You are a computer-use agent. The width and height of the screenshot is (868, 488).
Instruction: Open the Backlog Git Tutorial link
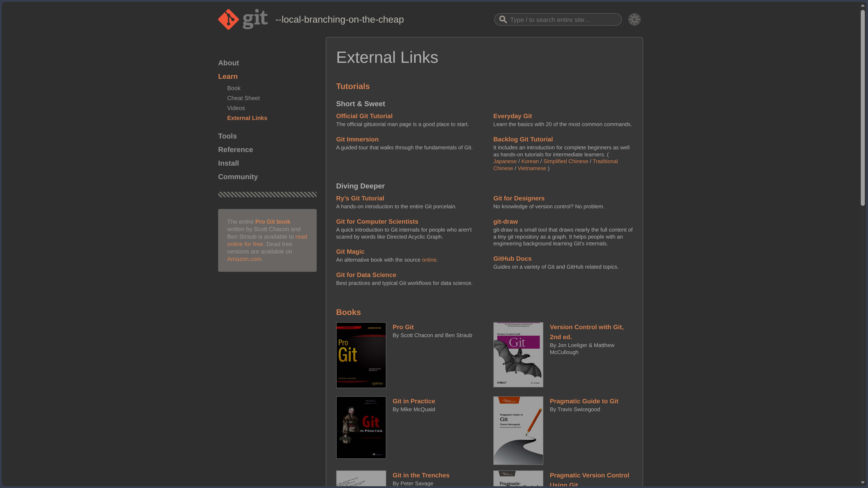(523, 139)
